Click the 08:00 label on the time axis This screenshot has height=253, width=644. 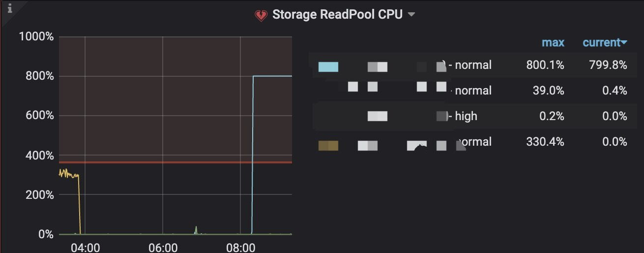(x=240, y=247)
